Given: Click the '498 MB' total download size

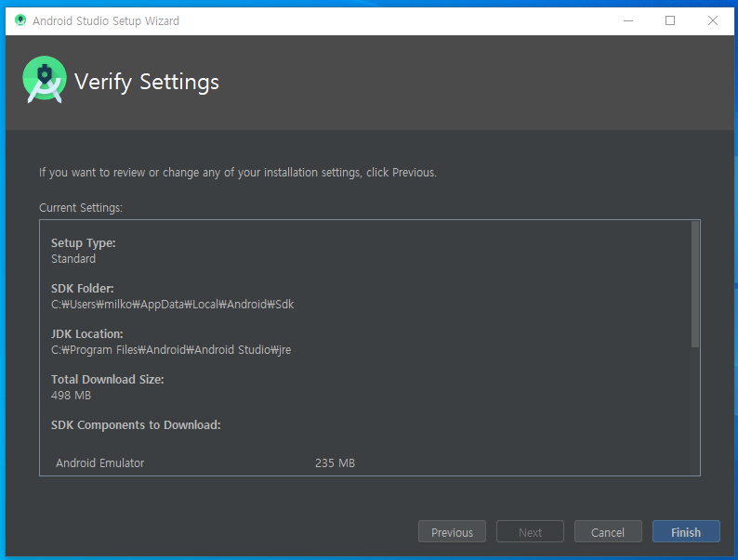Looking at the screenshot, I should [71, 395].
